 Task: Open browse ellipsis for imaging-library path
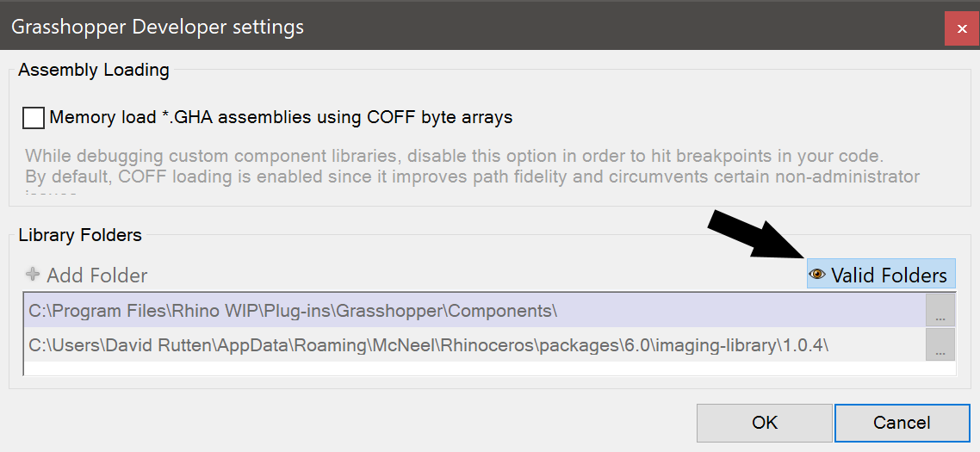coord(940,345)
